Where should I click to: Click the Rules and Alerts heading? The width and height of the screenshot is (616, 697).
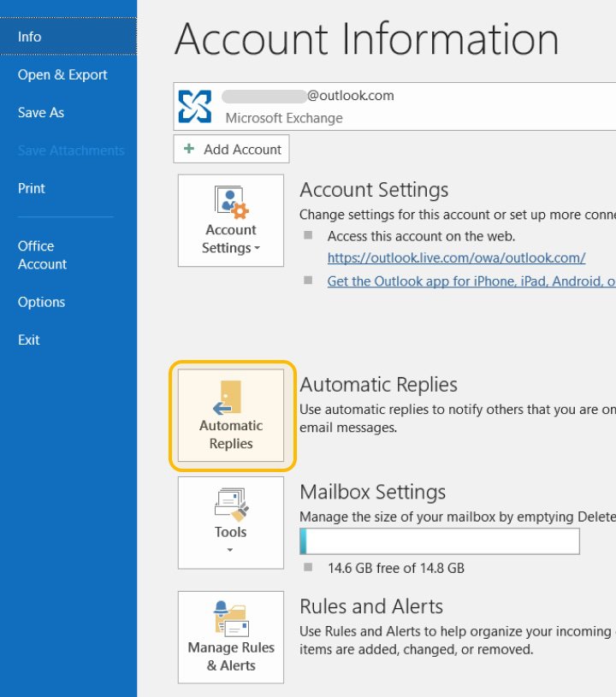371,606
